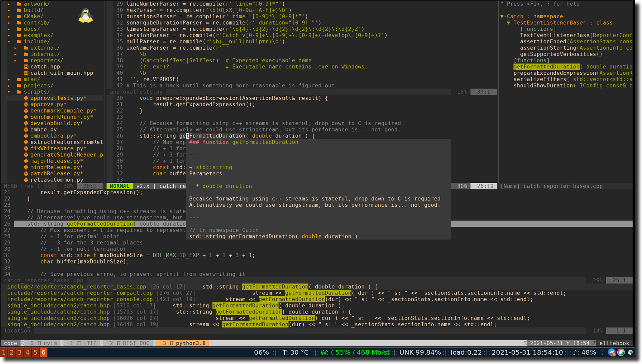This screenshot has width=642, height=364.
Task: Click the Python icon of patchRelease.py
Action: pos(26,173)
